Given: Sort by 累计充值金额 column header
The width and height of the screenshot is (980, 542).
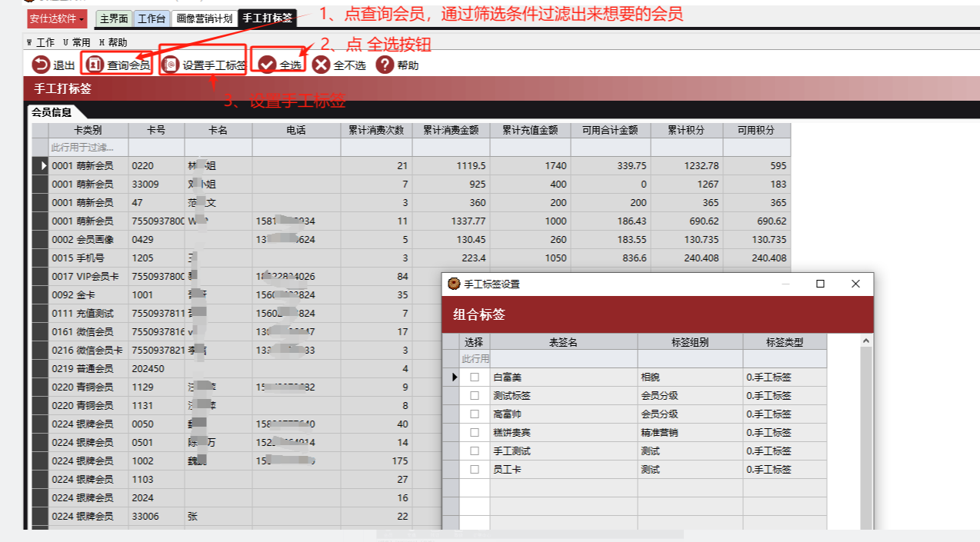Looking at the screenshot, I should (530, 130).
